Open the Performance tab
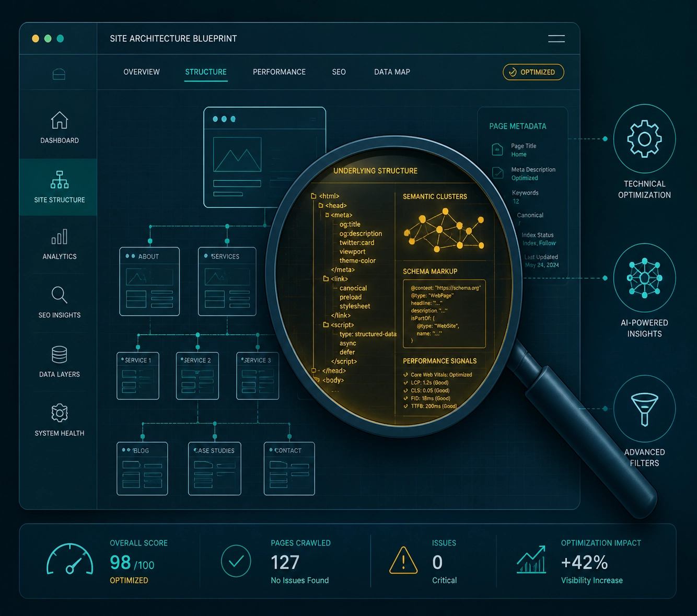The image size is (697, 616). coord(280,72)
